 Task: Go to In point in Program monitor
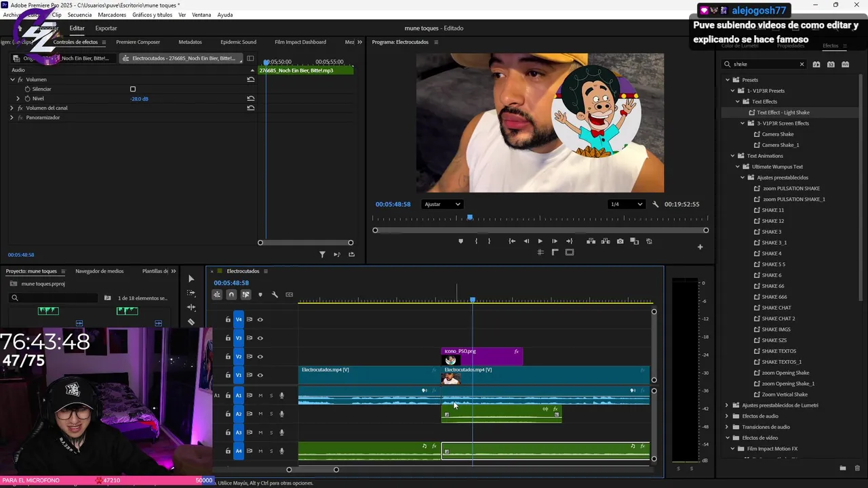coord(512,241)
